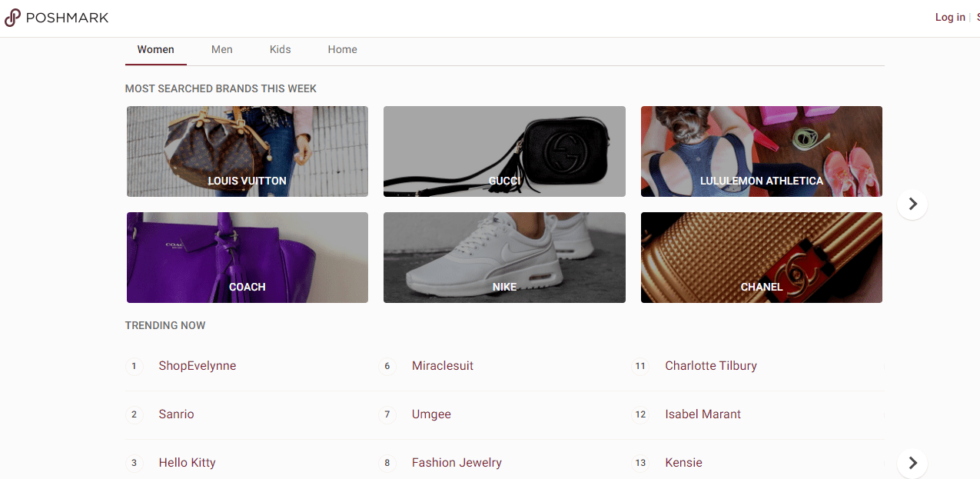Open trending item Umgee
This screenshot has width=980, height=479.
(x=431, y=414)
